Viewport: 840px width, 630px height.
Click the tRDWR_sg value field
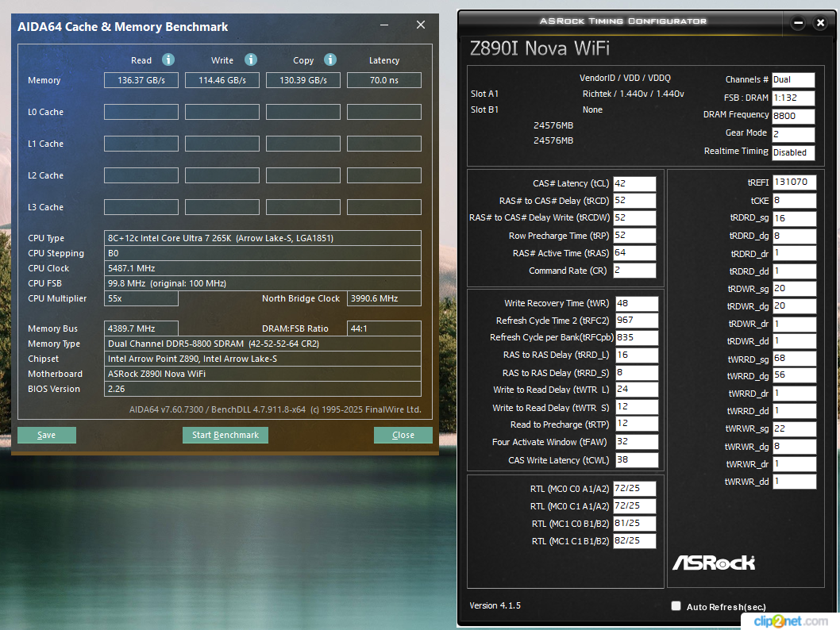(795, 289)
